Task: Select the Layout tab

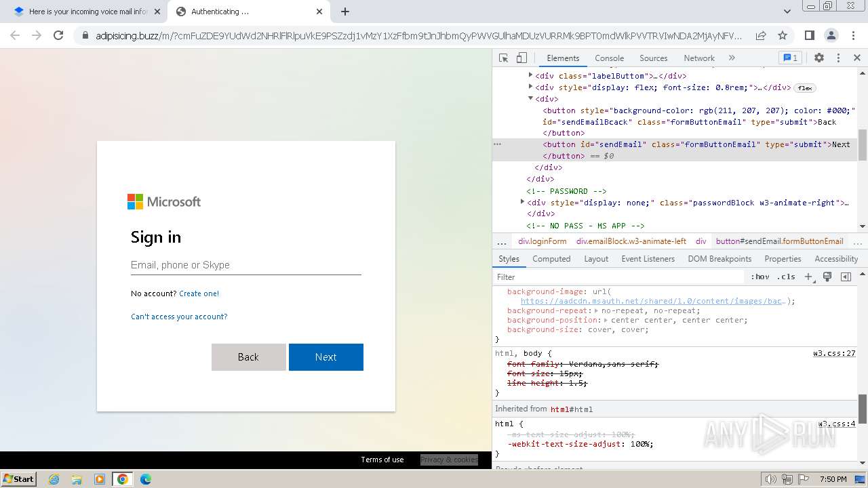Action: point(596,259)
